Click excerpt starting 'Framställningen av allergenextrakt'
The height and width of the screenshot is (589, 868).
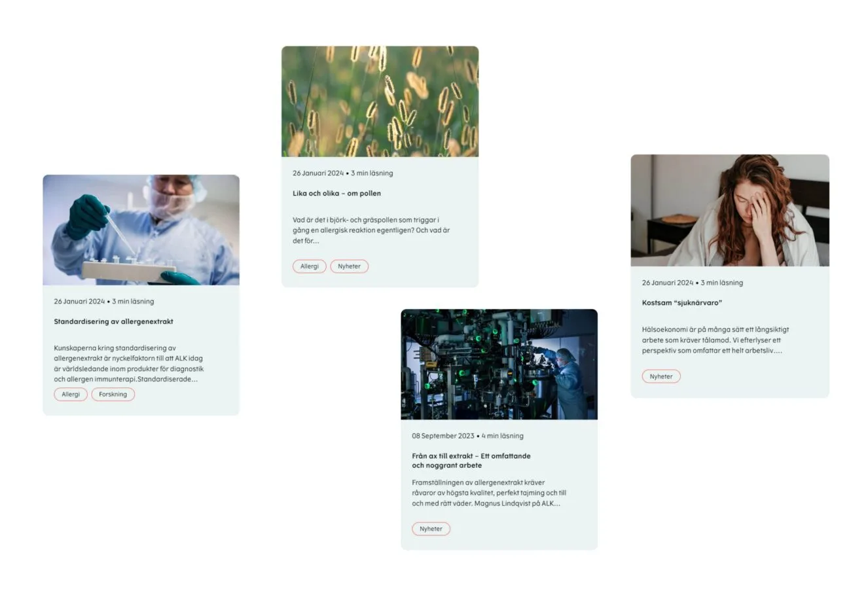tap(489, 493)
